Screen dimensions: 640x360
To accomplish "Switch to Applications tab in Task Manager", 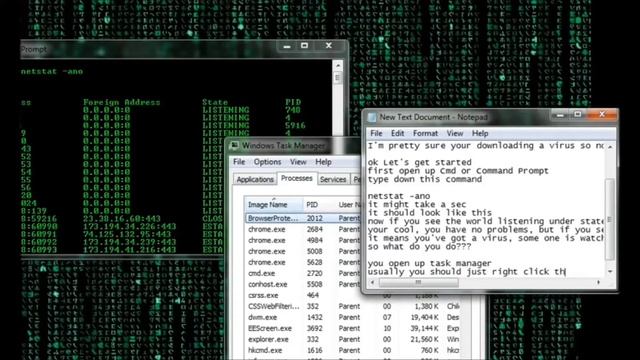I will point(255,180).
